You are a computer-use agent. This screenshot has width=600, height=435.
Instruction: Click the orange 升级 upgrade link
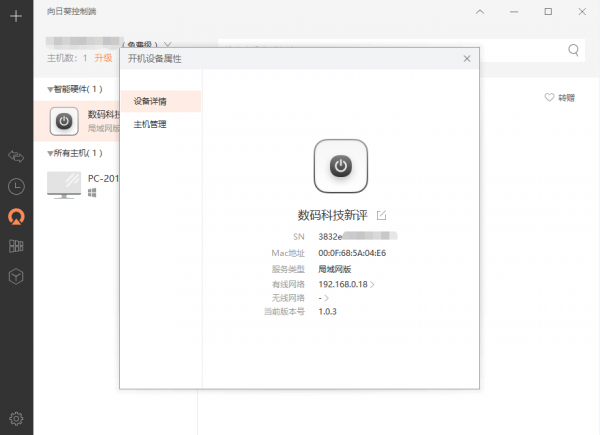[x=103, y=58]
